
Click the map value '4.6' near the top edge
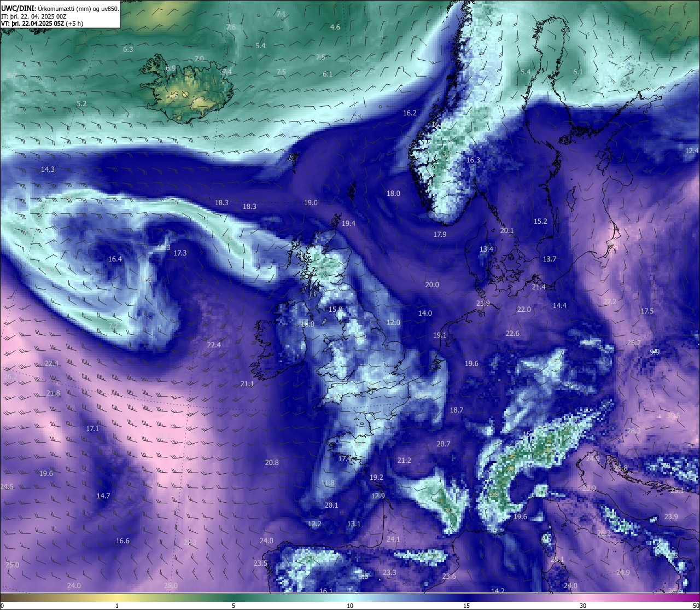click(335, 27)
